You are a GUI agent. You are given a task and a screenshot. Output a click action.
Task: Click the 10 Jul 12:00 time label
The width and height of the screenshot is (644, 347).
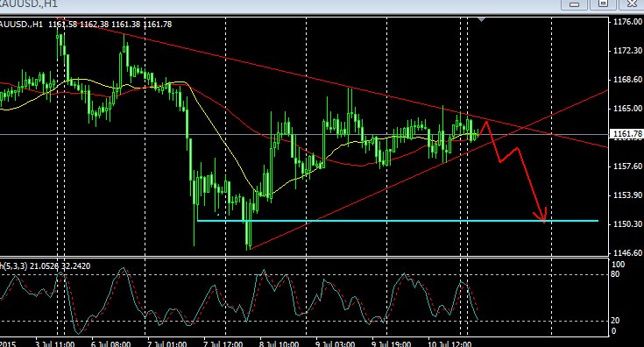point(449,343)
